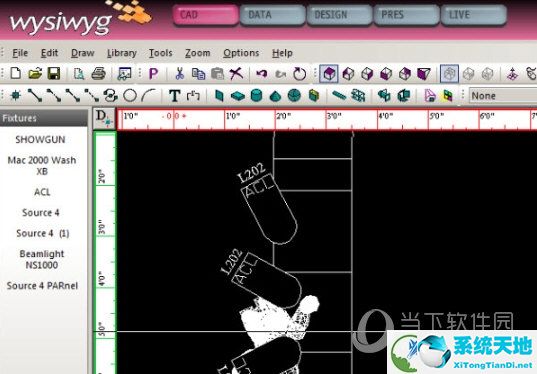Select the Cylinder shape tool
This screenshot has height=374, width=537.
click(x=257, y=96)
